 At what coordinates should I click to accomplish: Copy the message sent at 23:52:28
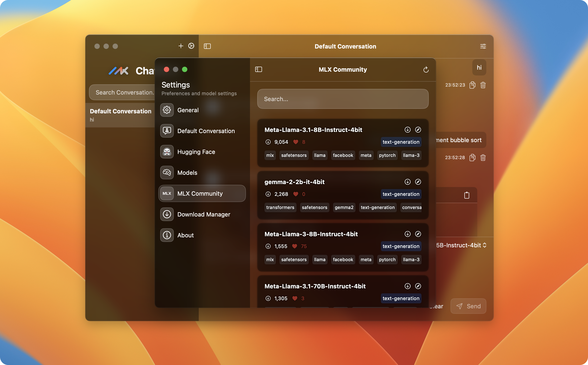point(472,158)
